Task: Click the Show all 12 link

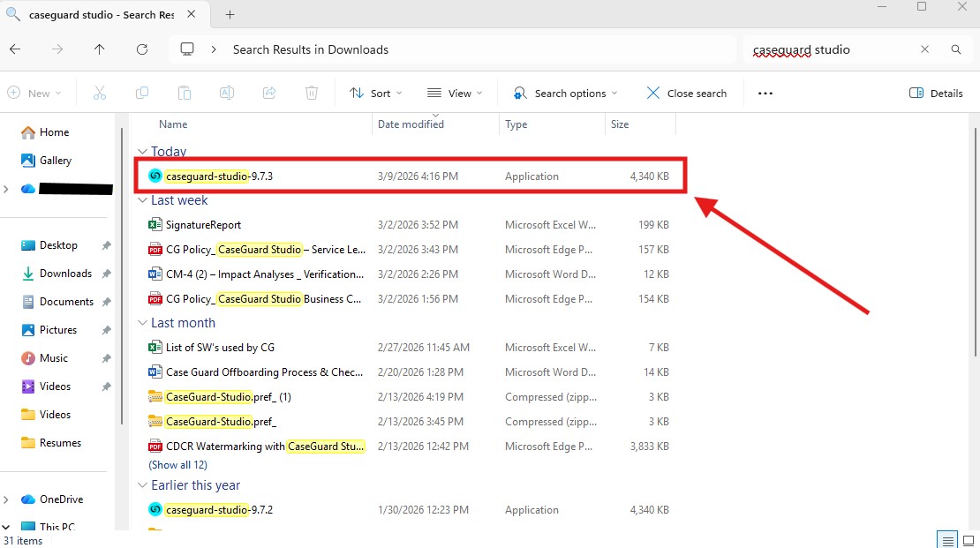Action: 177,465
